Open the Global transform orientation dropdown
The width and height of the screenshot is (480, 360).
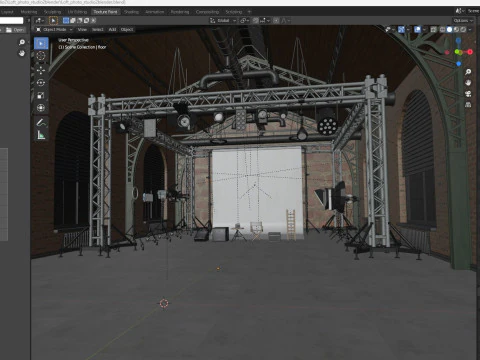222,21
